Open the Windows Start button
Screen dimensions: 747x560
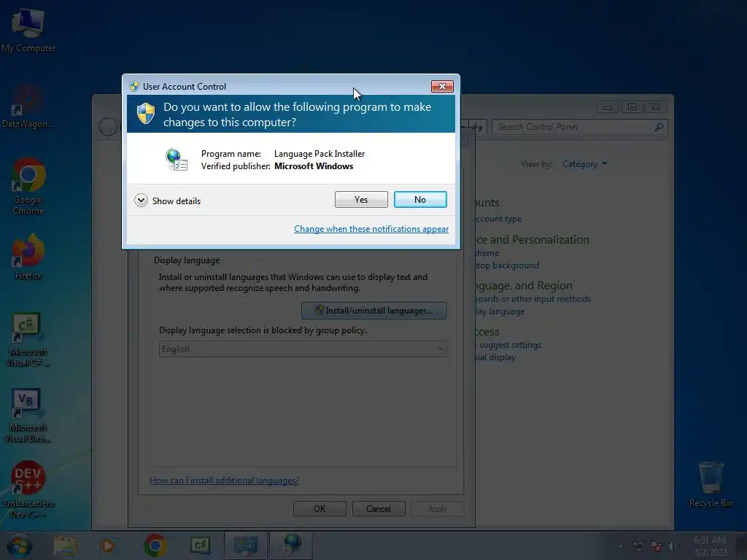pos(19,545)
